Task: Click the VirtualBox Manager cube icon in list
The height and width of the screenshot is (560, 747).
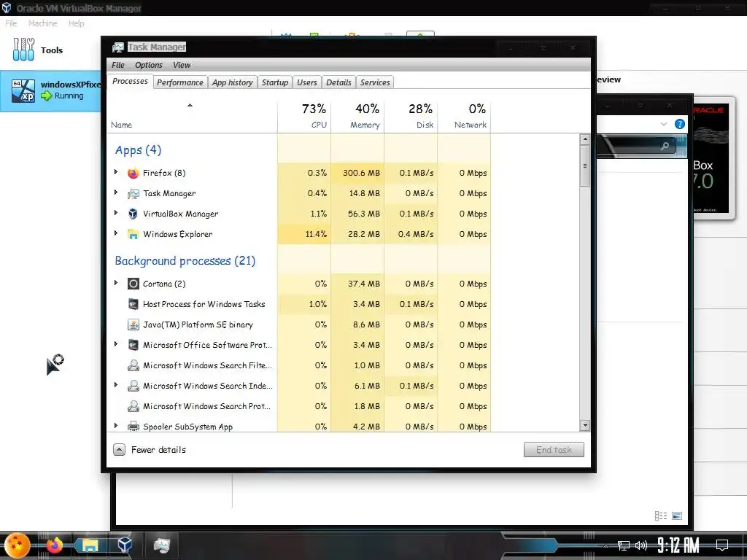Action: click(x=133, y=214)
